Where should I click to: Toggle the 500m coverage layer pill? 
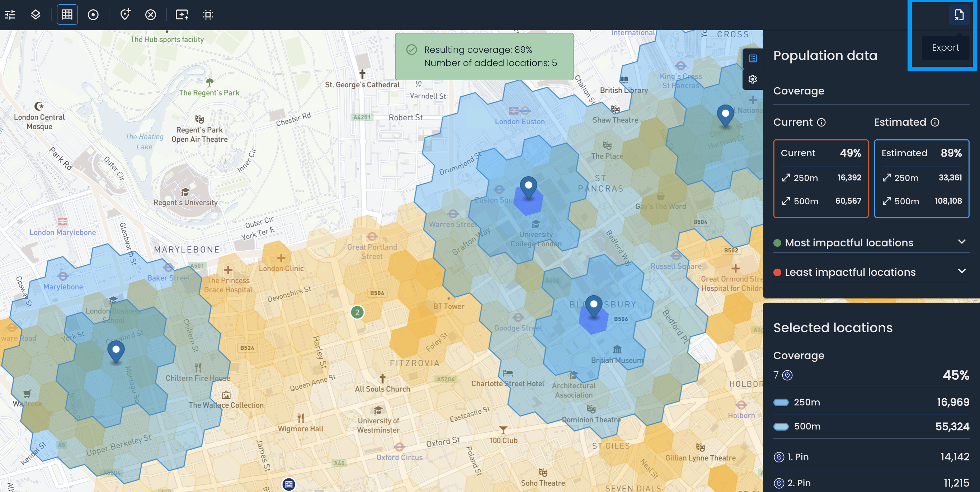pyautogui.click(x=781, y=427)
